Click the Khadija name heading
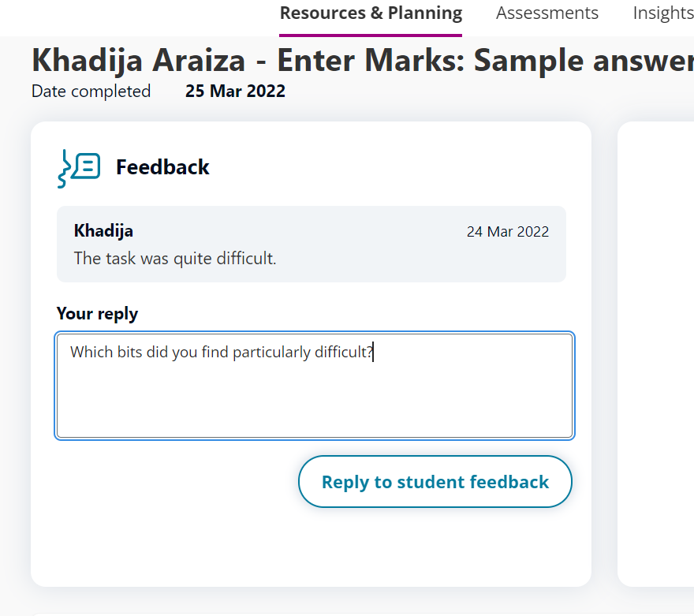 (x=103, y=230)
